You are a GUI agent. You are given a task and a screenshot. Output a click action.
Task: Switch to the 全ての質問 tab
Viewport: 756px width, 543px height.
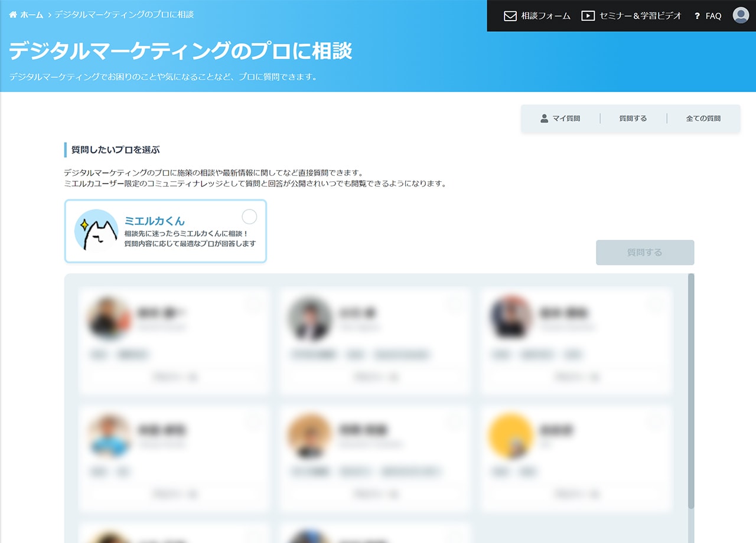[703, 119]
